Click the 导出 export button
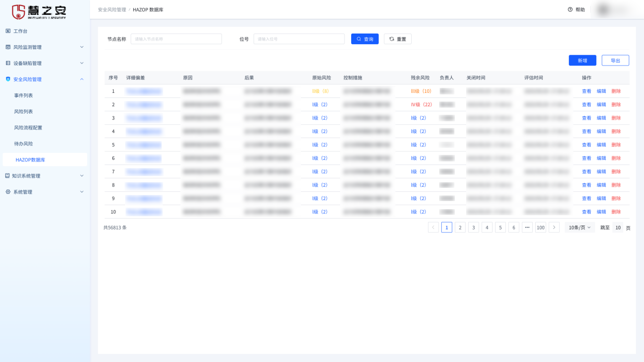This screenshot has height=362, width=644. pos(615,60)
